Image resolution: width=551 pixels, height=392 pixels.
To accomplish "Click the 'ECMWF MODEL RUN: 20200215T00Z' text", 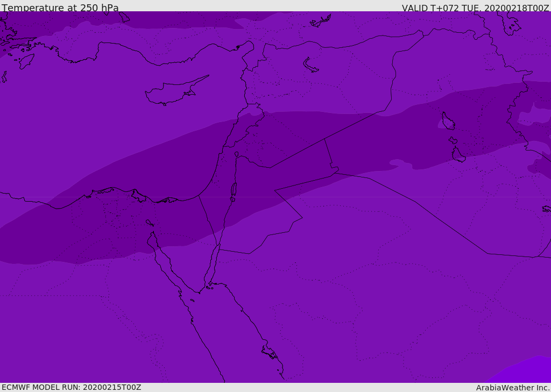I will coord(72,387).
